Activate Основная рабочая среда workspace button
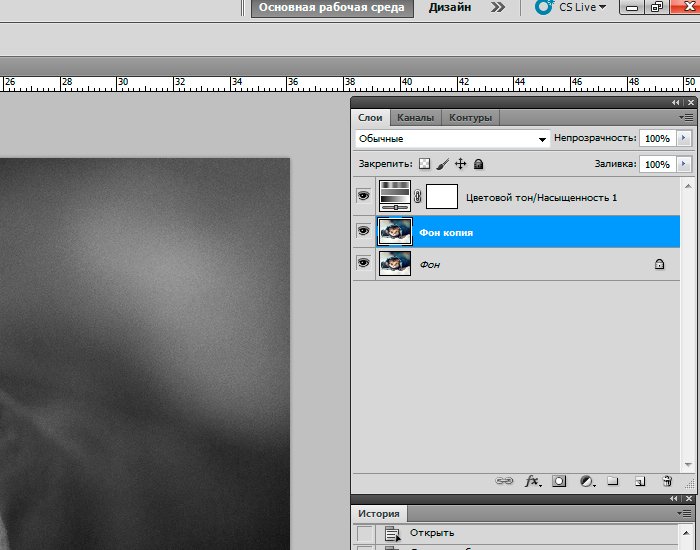The height and width of the screenshot is (550, 700). tap(331, 7)
